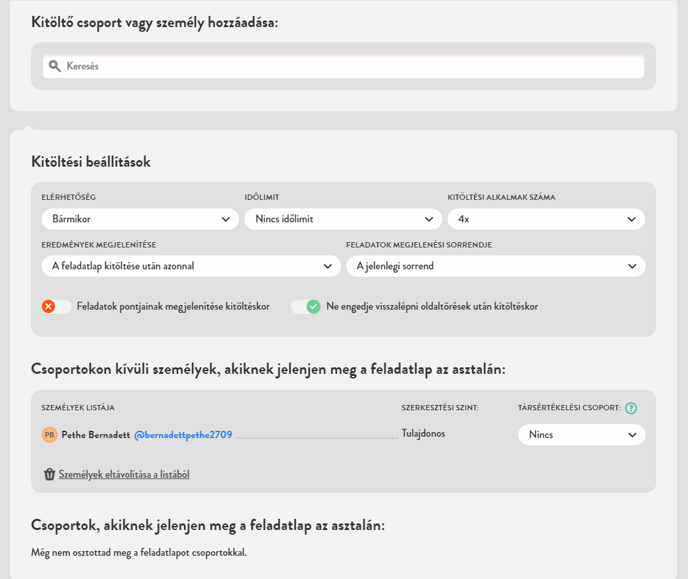688x579 pixels.
Task: Disable the Ne engedje visszalépni toggle
Action: click(306, 306)
